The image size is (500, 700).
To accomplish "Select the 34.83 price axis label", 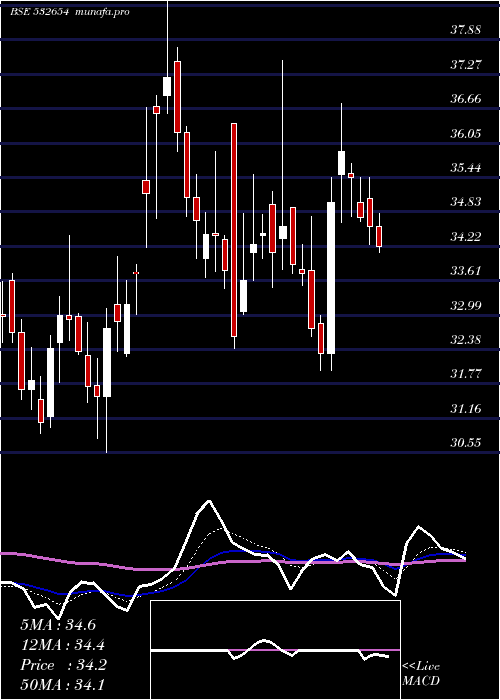I will (x=466, y=202).
